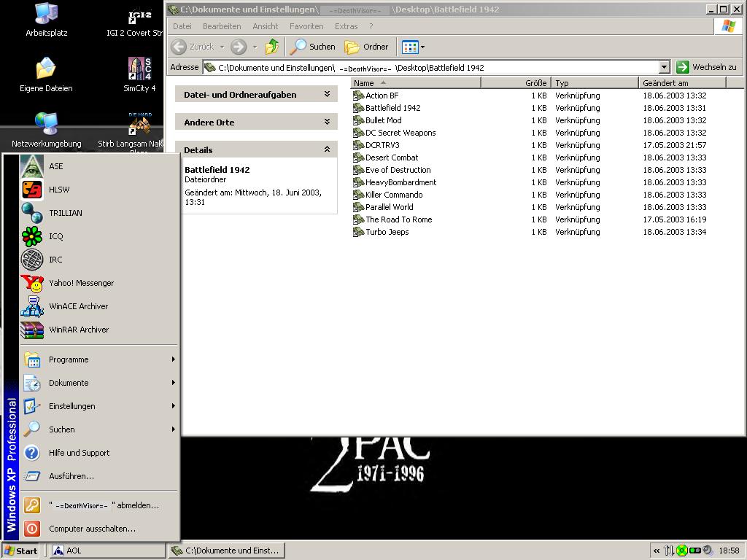The height and width of the screenshot is (560, 747).
Task: Expand the Programme submenu
Action: [x=99, y=359]
